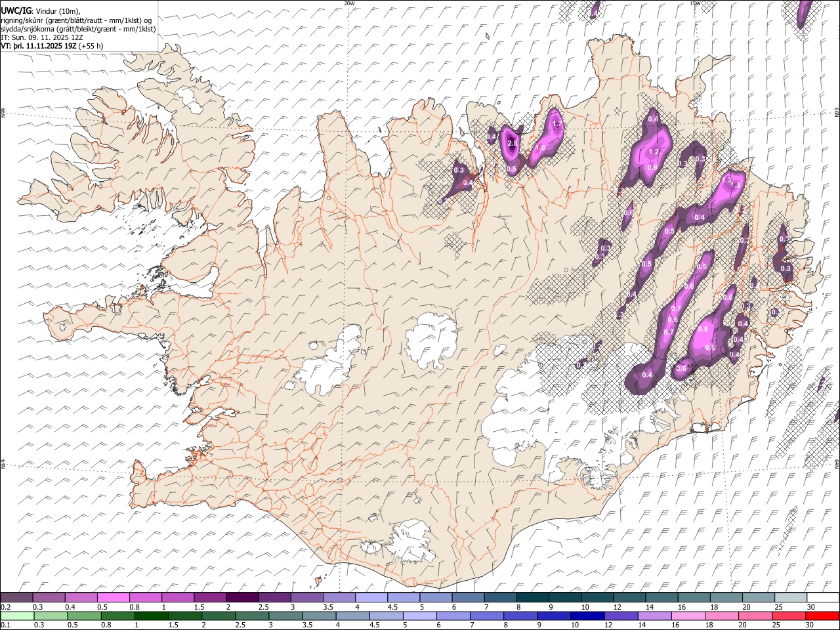This screenshot has height=630, width=840.
Task: Choose the deep blue swatch at 10 in lower scale
Action: tap(587, 616)
